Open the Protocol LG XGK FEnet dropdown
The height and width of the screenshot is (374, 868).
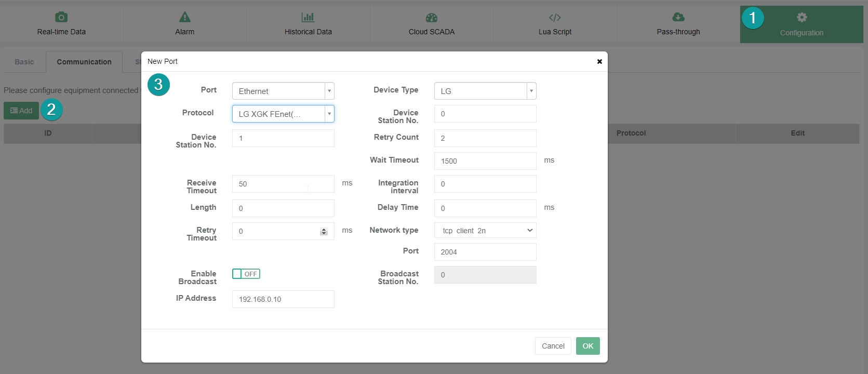pyautogui.click(x=329, y=114)
